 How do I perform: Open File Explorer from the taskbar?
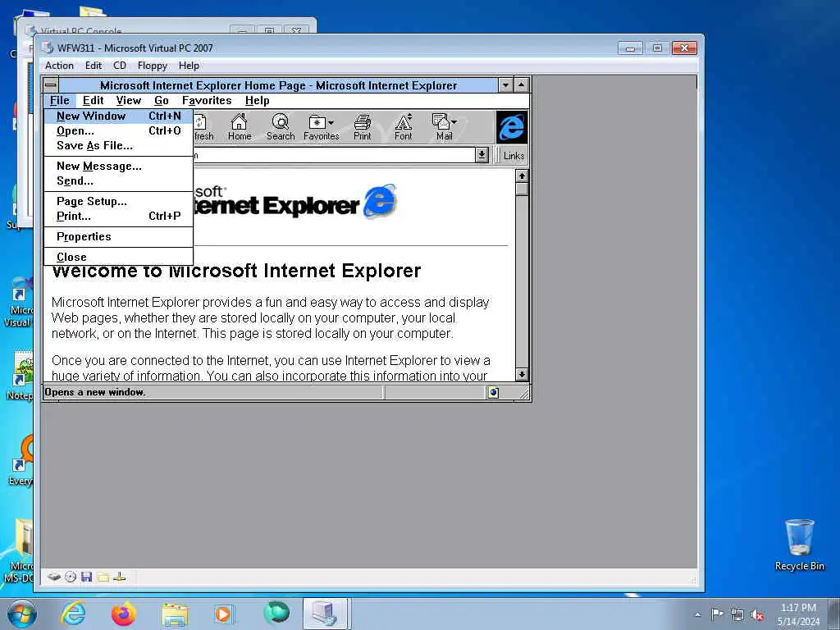click(175, 614)
